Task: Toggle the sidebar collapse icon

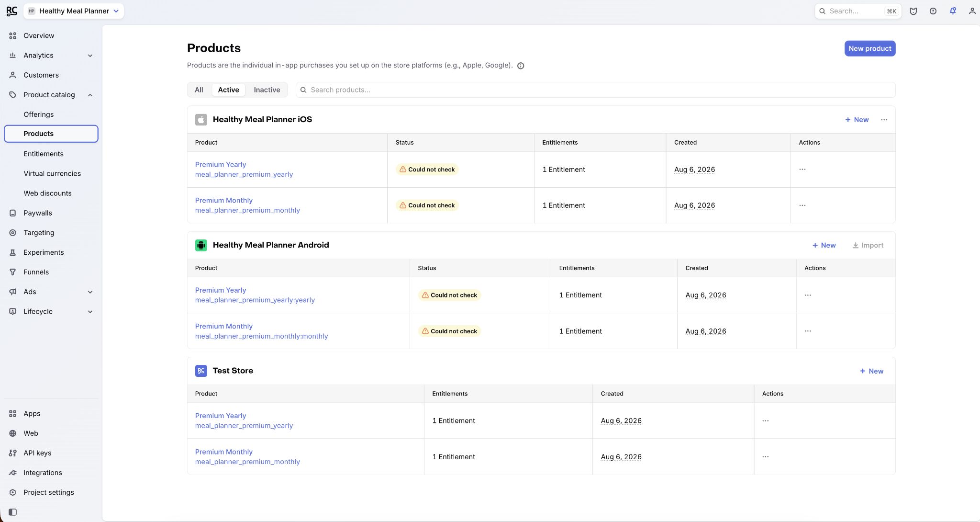Action: [x=13, y=512]
